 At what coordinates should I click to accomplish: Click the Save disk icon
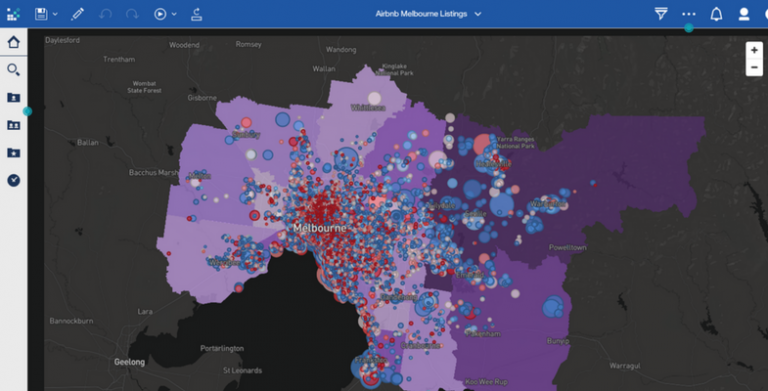(41, 14)
